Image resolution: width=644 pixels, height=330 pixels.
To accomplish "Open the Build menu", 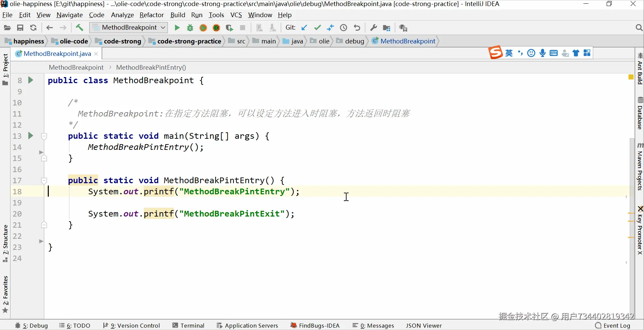I will 178,15.
